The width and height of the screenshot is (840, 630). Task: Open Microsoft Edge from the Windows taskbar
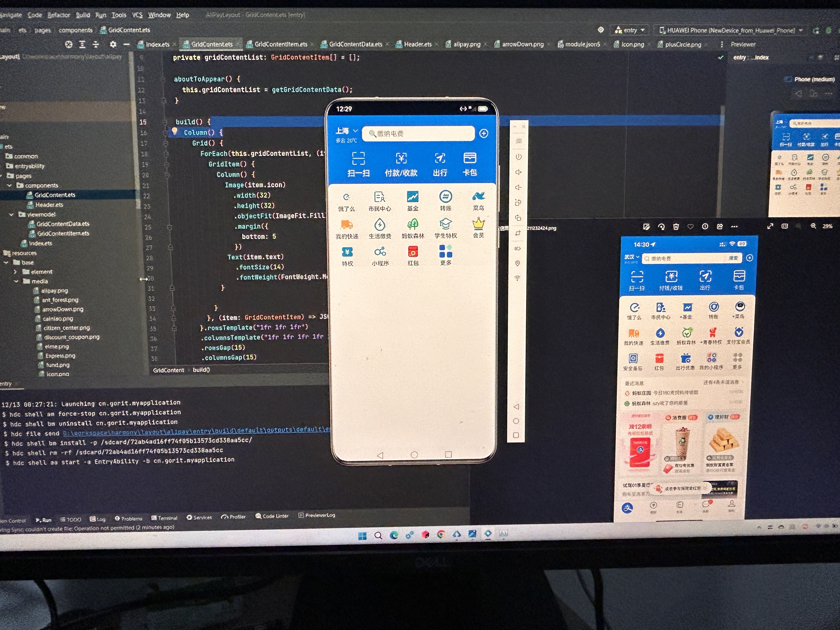point(394,535)
